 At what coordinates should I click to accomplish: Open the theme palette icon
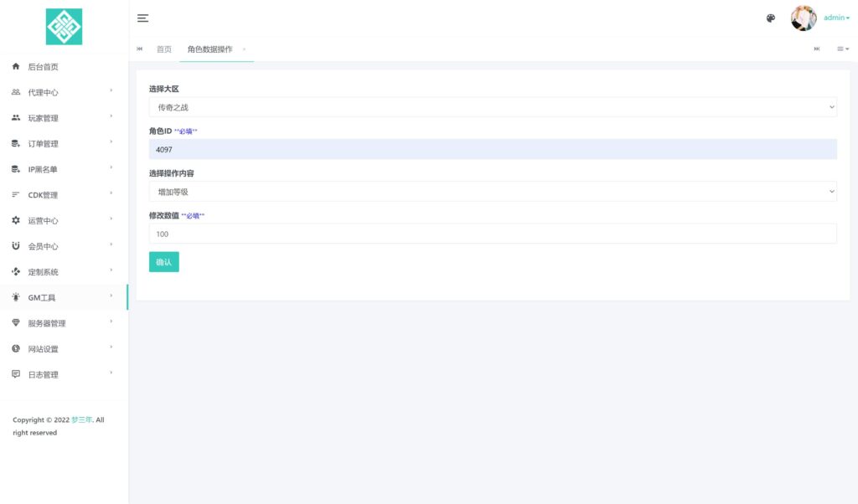tap(771, 18)
